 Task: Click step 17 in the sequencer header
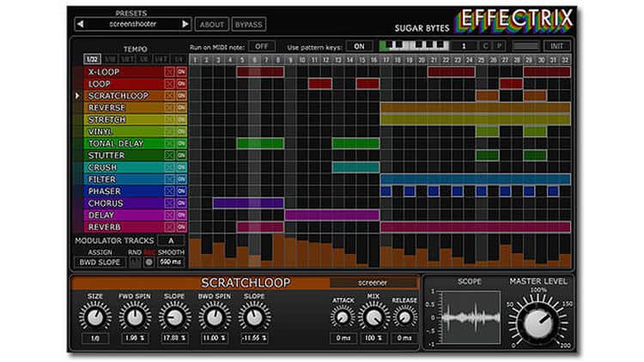pos(386,60)
